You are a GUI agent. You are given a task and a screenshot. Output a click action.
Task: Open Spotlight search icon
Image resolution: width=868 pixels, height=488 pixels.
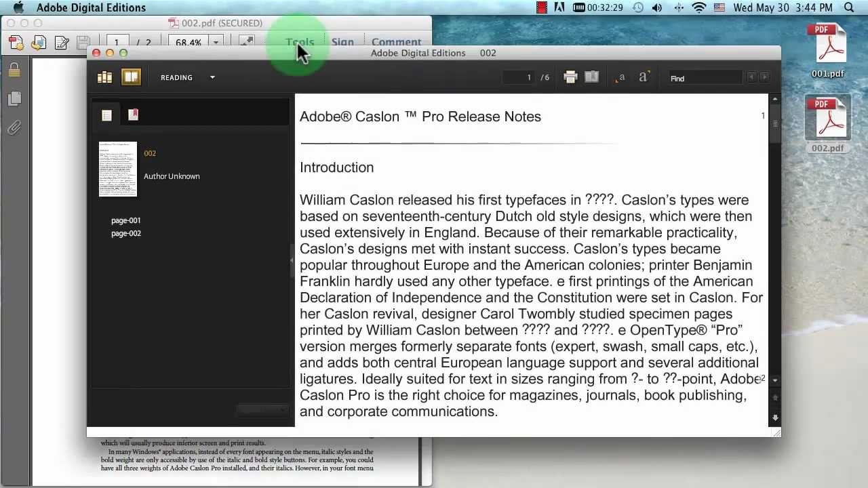pyautogui.click(x=849, y=7)
